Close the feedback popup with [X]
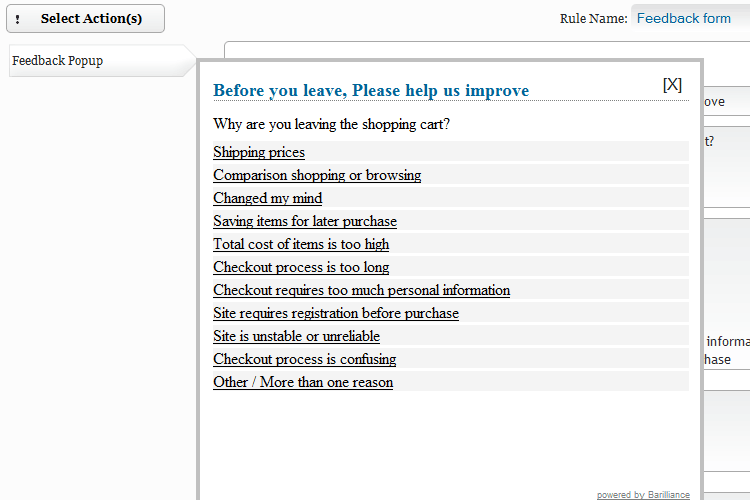Viewport: 750px width, 500px height. (x=672, y=85)
